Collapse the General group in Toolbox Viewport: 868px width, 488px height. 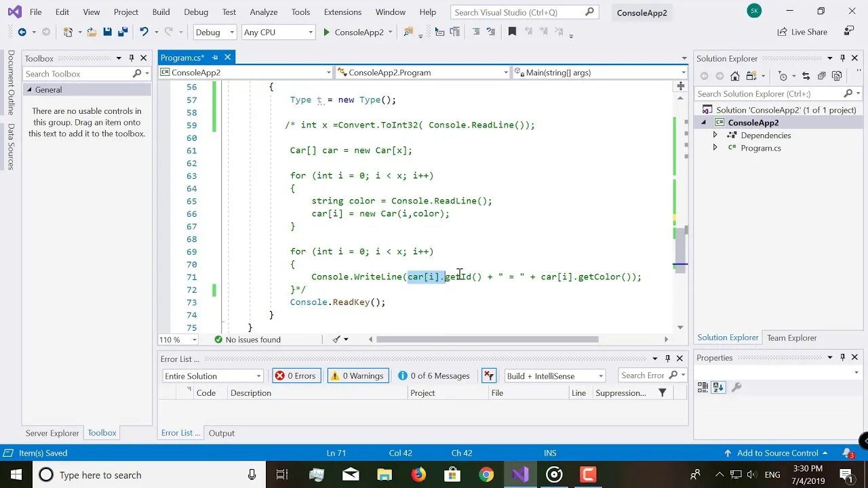pos(29,89)
